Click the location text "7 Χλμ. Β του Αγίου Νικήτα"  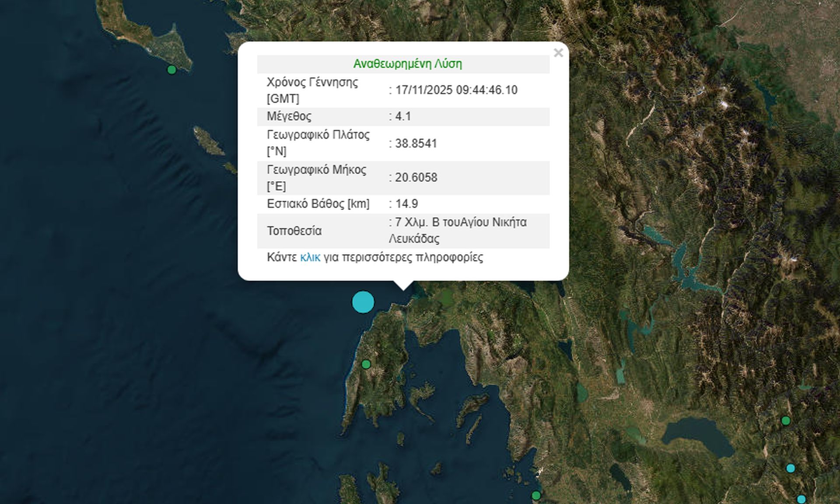click(x=460, y=222)
